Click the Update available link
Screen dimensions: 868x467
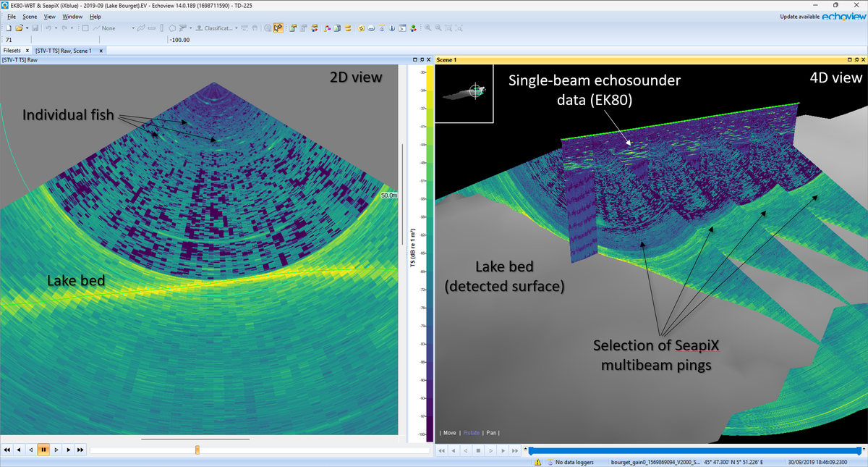(x=799, y=16)
